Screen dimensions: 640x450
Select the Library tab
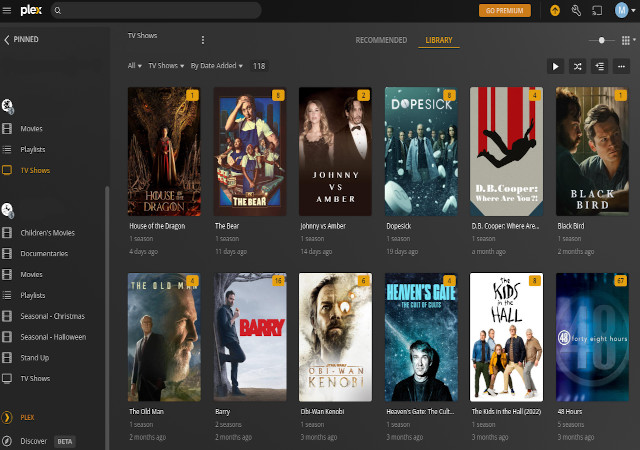tap(439, 40)
